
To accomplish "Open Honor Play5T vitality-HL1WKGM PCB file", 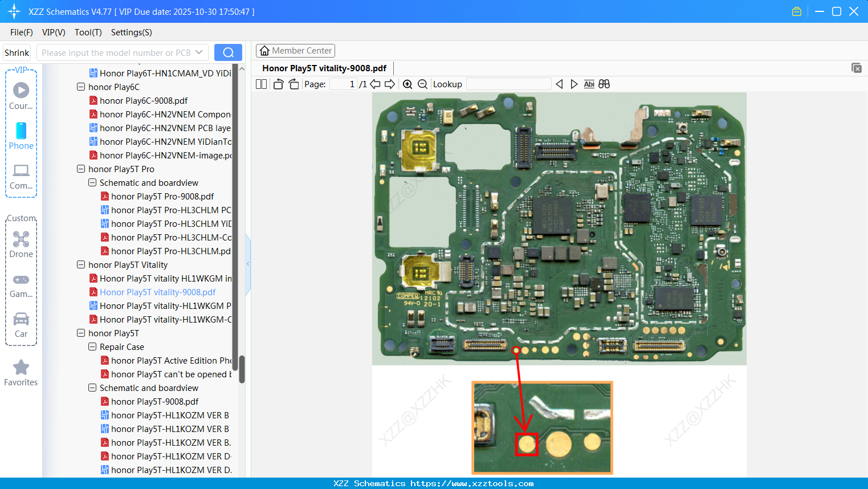I will (160, 306).
